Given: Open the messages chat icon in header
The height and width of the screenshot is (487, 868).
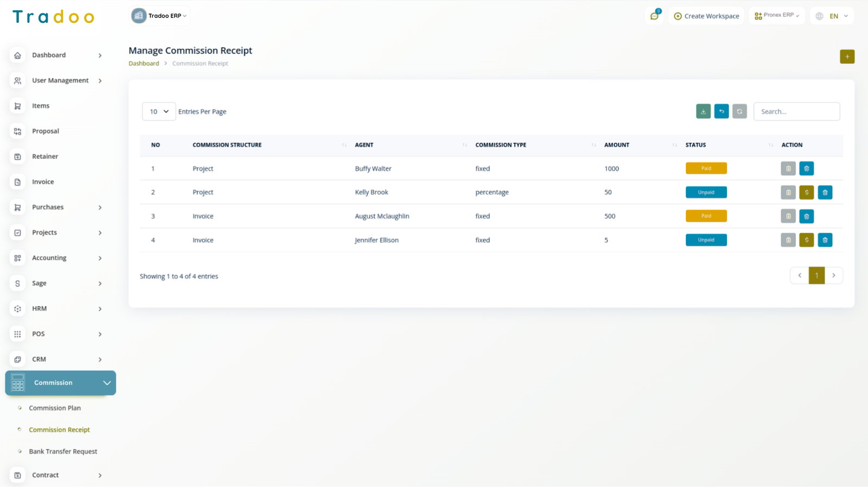Looking at the screenshot, I should [x=654, y=16].
